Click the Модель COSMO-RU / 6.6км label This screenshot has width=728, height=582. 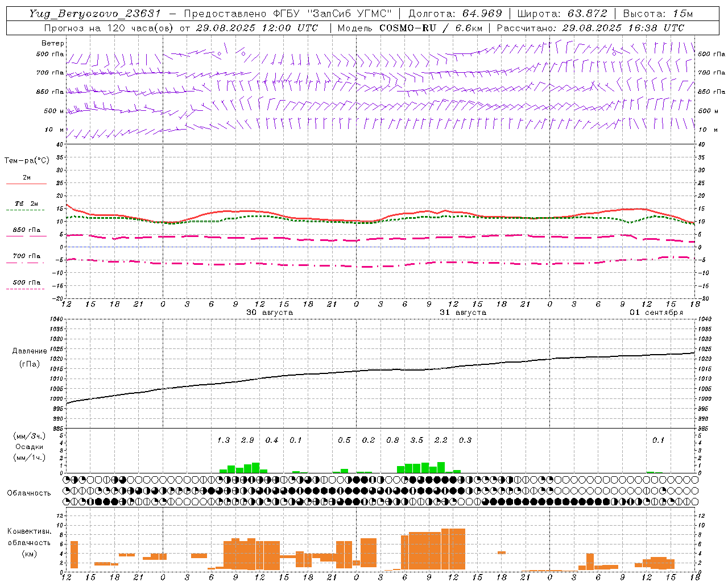[x=410, y=28]
